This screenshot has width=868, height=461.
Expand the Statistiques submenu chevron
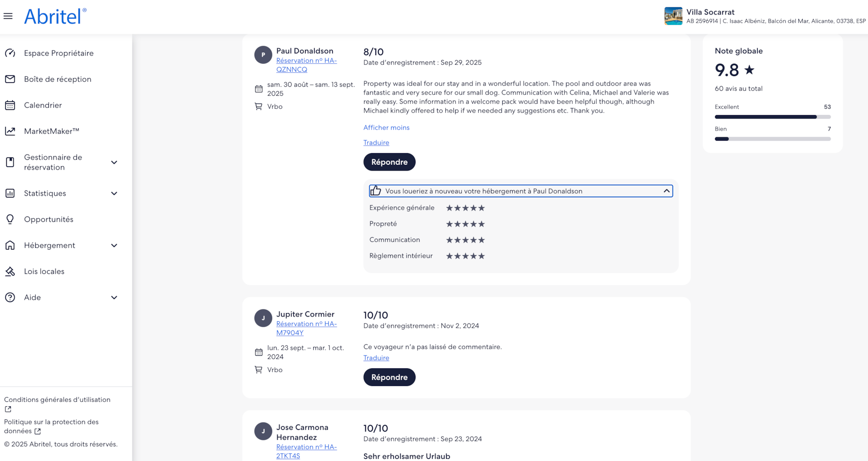(x=114, y=193)
